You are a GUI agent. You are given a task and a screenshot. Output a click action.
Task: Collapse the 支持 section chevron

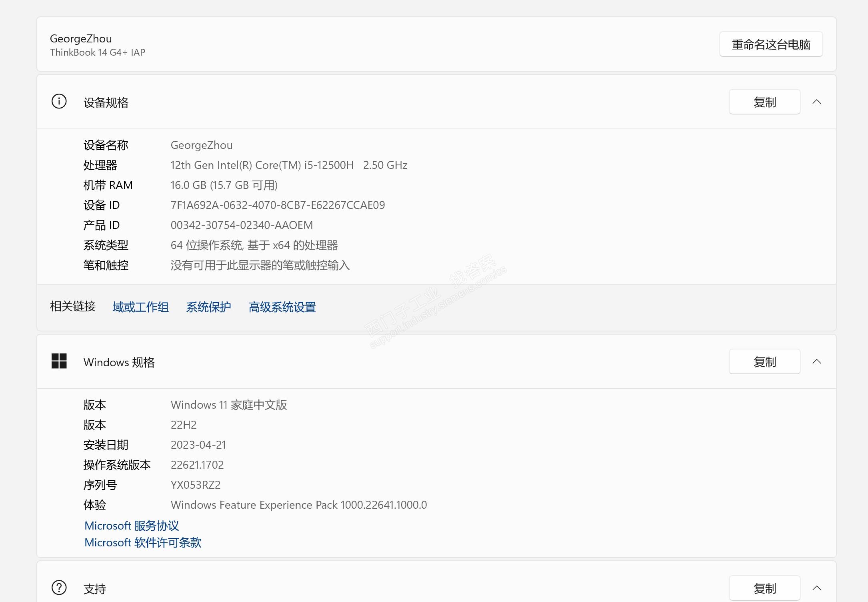[817, 588]
